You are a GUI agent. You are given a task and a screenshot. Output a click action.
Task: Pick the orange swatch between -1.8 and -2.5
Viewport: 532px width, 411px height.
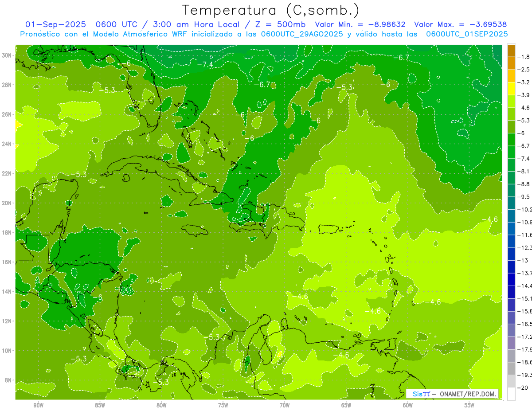511,63
